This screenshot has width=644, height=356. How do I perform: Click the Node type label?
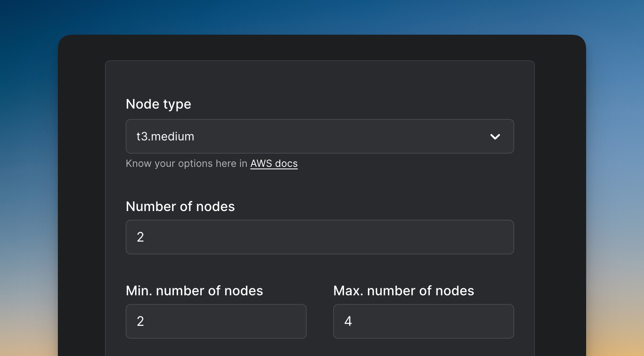(158, 104)
